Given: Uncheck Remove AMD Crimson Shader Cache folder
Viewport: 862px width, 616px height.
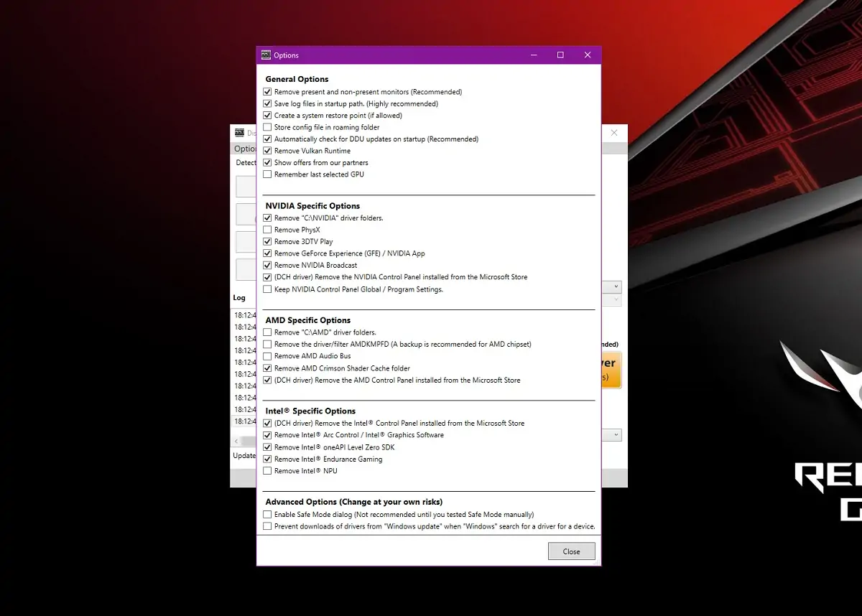Looking at the screenshot, I should coord(267,368).
